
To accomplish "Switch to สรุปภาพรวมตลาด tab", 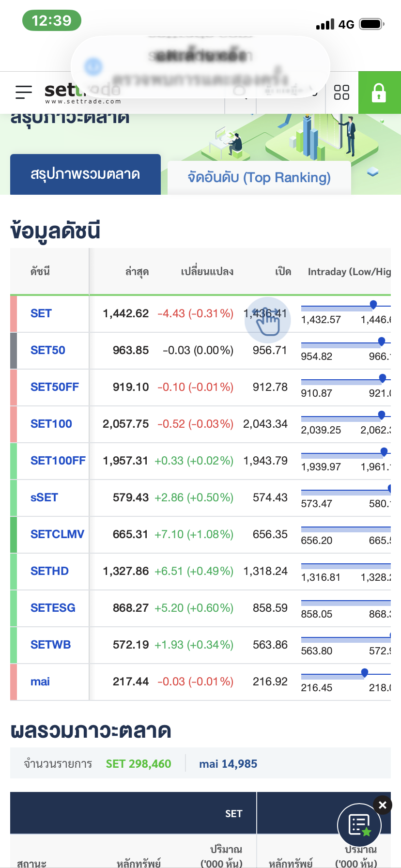I will [x=85, y=174].
